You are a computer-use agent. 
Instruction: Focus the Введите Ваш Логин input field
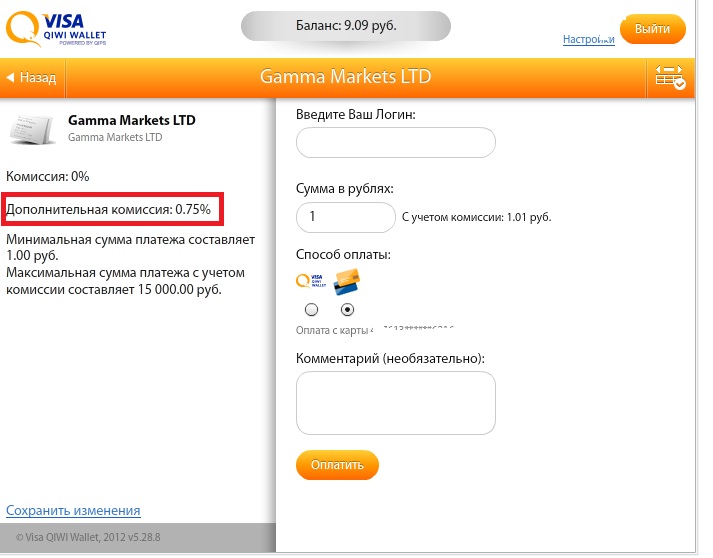pyautogui.click(x=396, y=142)
